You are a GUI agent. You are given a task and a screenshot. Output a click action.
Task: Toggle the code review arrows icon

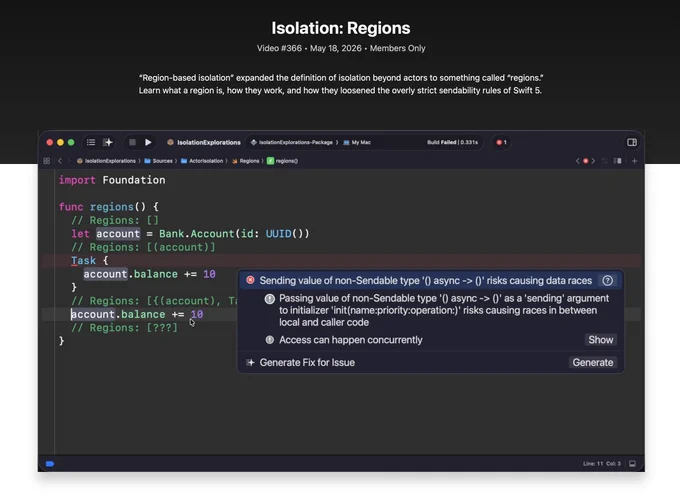point(605,161)
